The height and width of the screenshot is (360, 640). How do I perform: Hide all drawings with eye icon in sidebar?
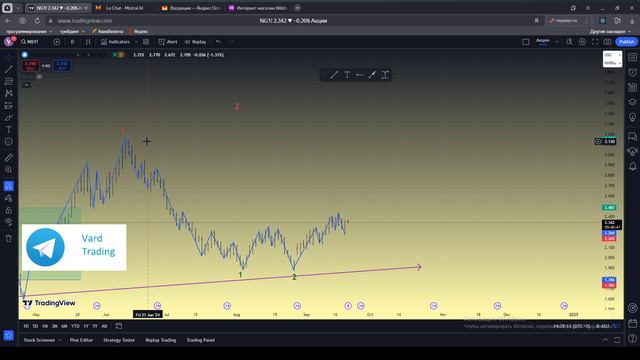9,222
